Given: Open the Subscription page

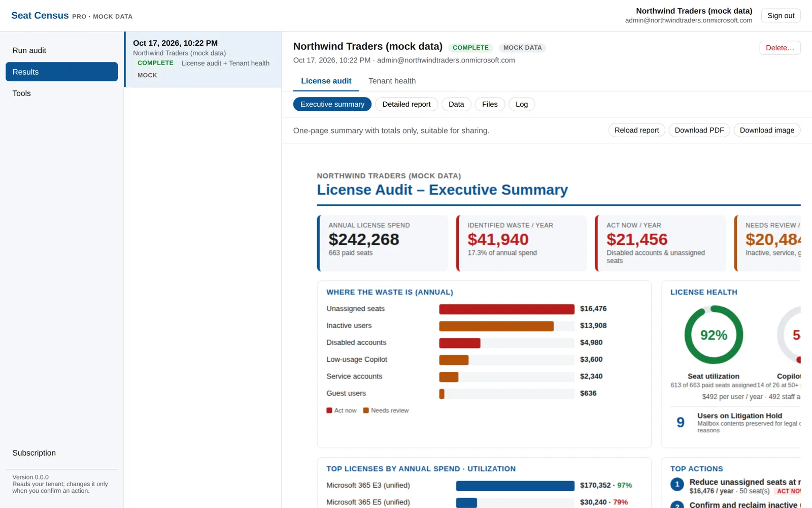Looking at the screenshot, I should coord(61,453).
